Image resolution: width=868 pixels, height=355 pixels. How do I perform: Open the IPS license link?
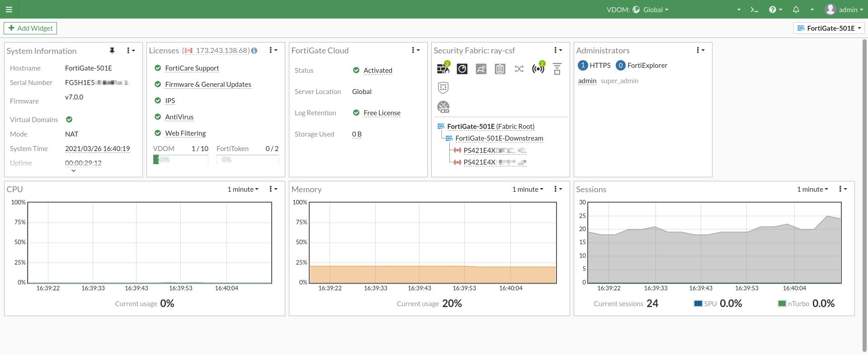[170, 100]
